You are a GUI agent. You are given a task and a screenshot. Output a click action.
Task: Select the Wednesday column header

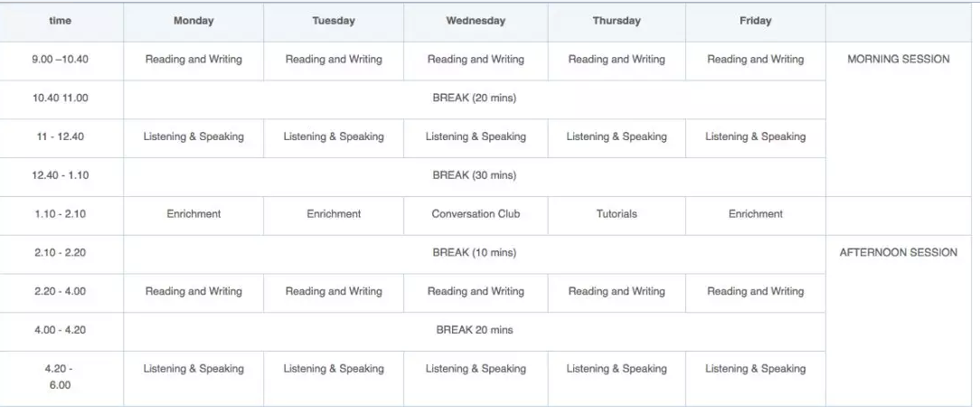coord(476,21)
